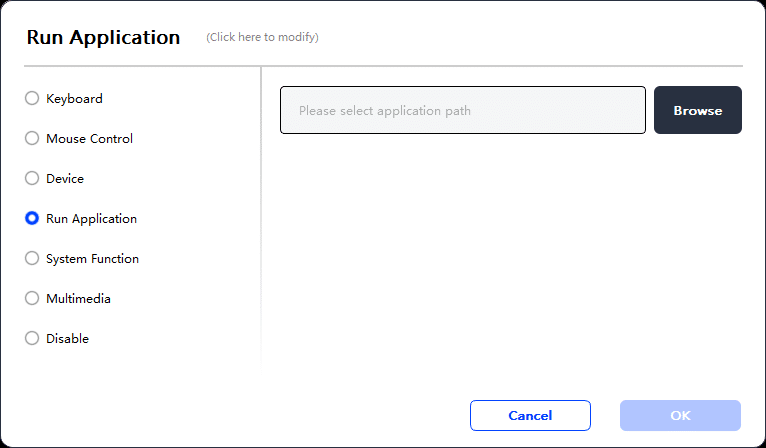Click the application path input field

click(463, 110)
